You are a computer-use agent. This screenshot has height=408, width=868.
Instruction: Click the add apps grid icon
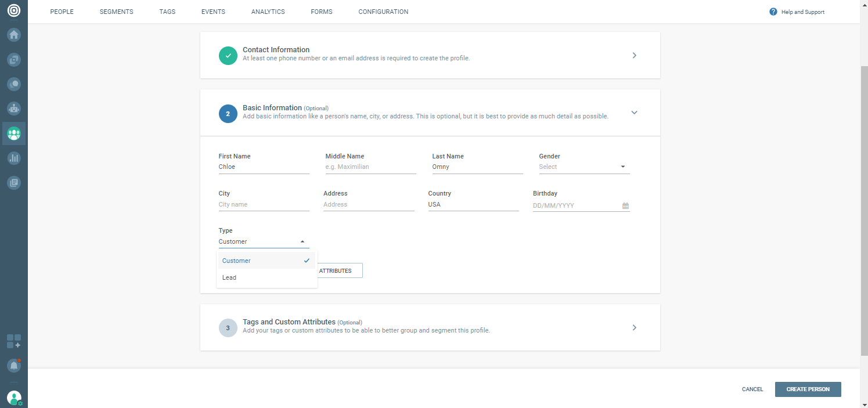coord(14,341)
